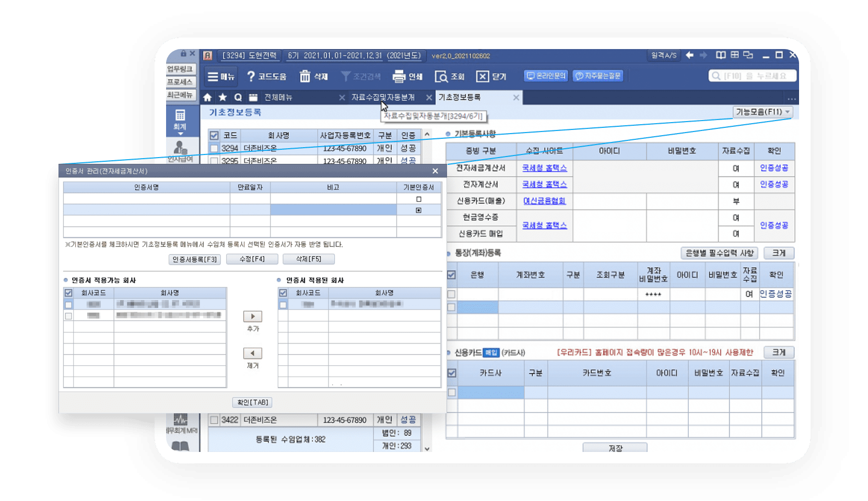Click the 조회 magnifier search icon
Viewport: 868px width, 501px height.
[x=441, y=77]
